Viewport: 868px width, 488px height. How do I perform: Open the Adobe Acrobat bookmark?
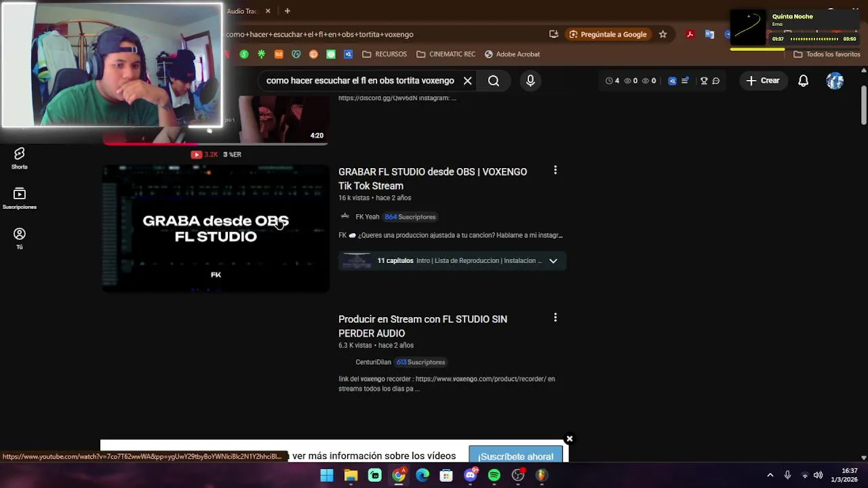pos(512,54)
